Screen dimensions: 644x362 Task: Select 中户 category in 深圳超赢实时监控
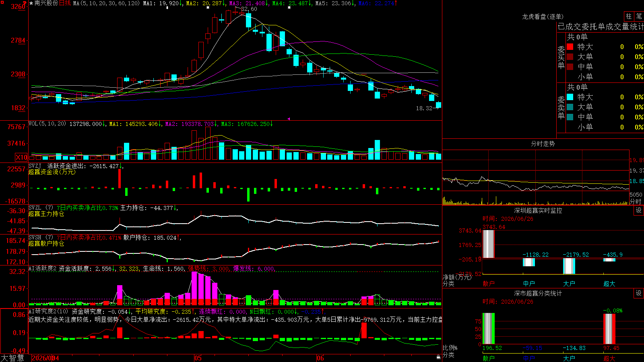(529, 284)
